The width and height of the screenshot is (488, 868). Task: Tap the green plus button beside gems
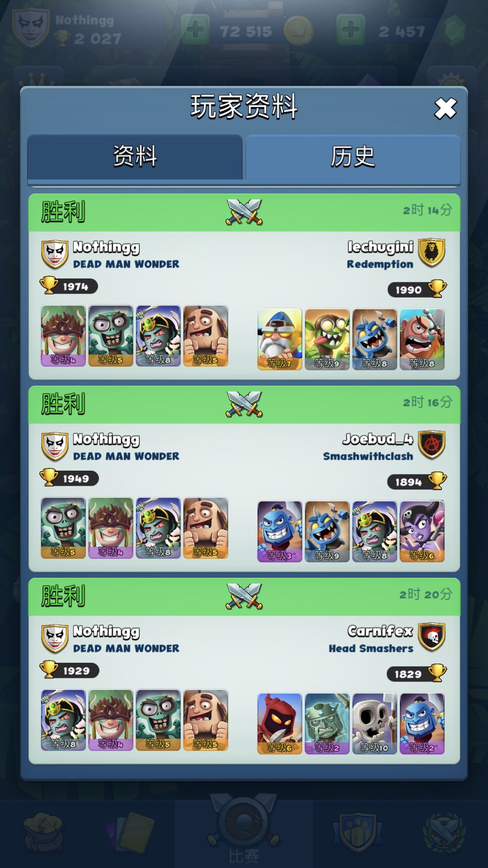click(x=350, y=30)
